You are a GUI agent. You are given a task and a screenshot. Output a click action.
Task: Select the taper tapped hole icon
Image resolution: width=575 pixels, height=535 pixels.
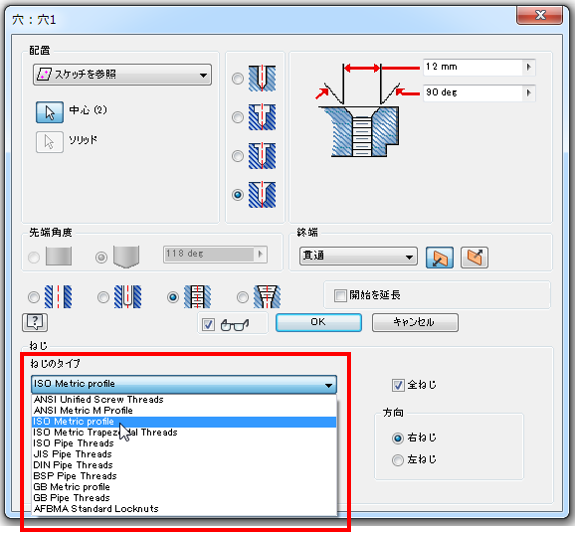tap(267, 297)
